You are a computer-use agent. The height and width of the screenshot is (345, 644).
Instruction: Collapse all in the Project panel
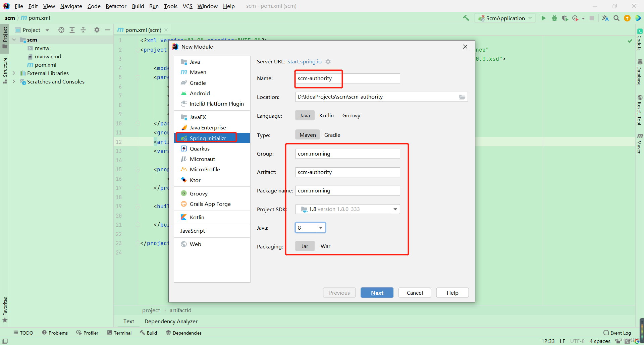click(83, 30)
